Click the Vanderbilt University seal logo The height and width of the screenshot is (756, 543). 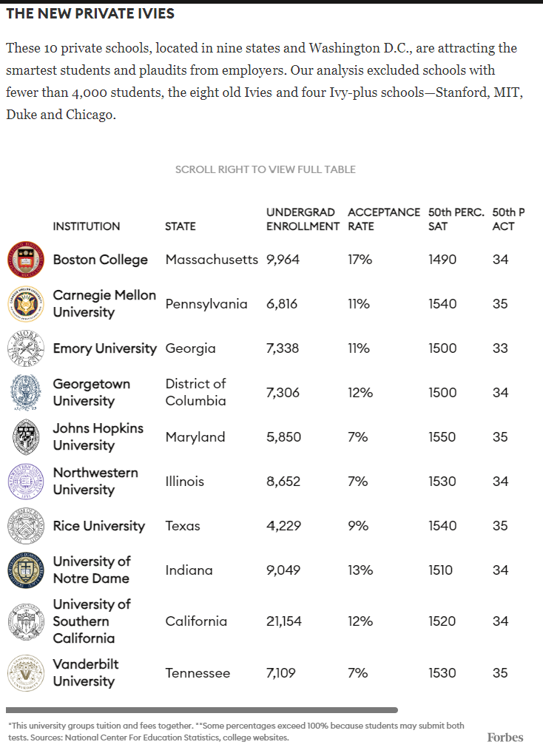point(26,673)
